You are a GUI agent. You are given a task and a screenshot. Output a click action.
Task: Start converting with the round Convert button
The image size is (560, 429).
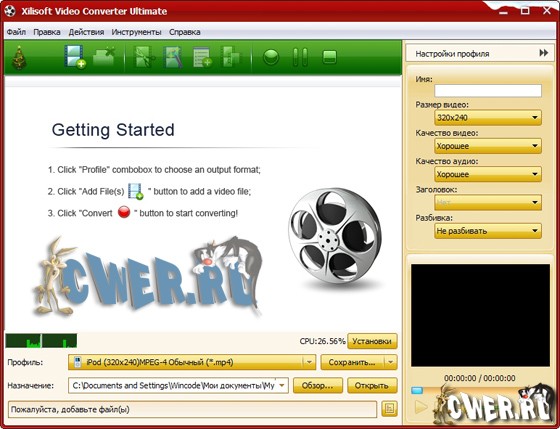tap(271, 57)
